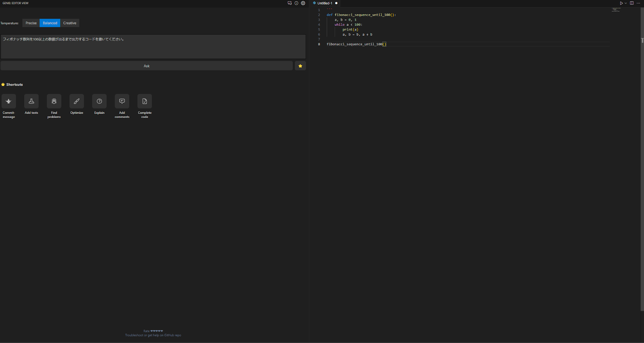Viewport: 644px width, 343px height.
Task: Click the yellow star favorite button
Action: [x=300, y=66]
